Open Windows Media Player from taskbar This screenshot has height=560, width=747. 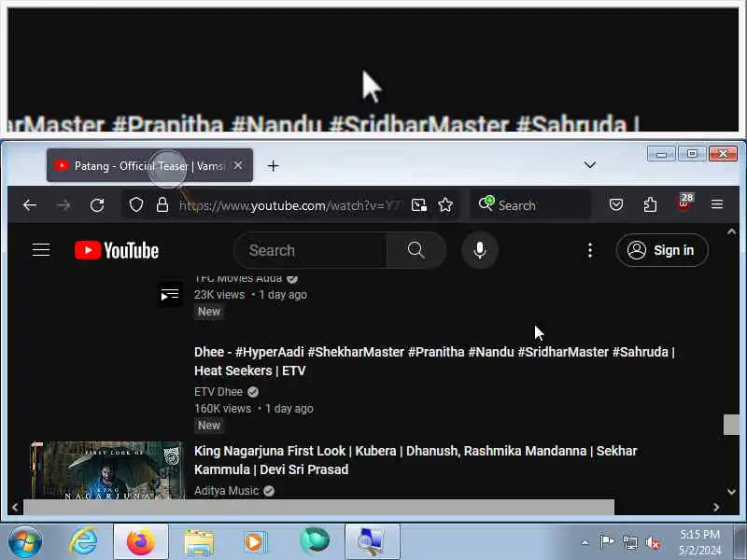[x=256, y=542]
